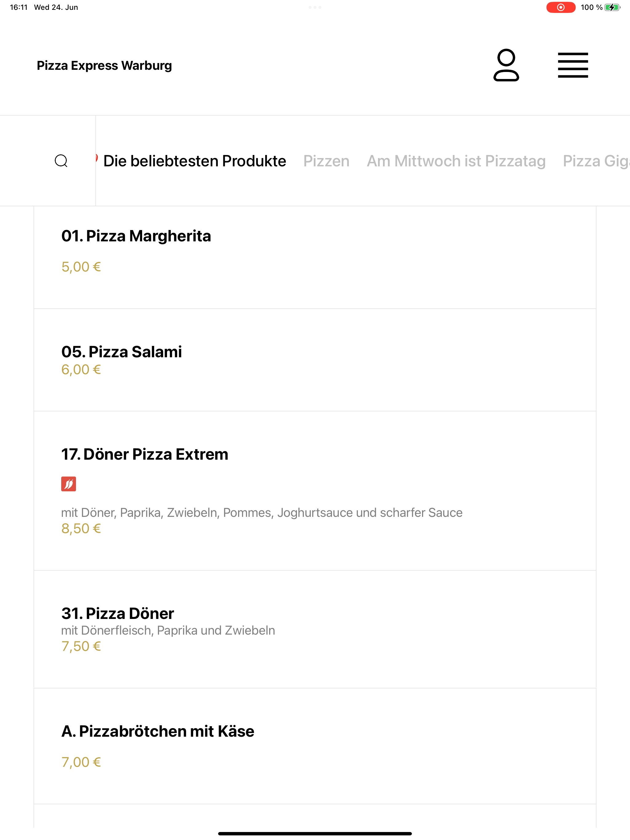Tap the home indicator bar at bottom

coord(315,834)
